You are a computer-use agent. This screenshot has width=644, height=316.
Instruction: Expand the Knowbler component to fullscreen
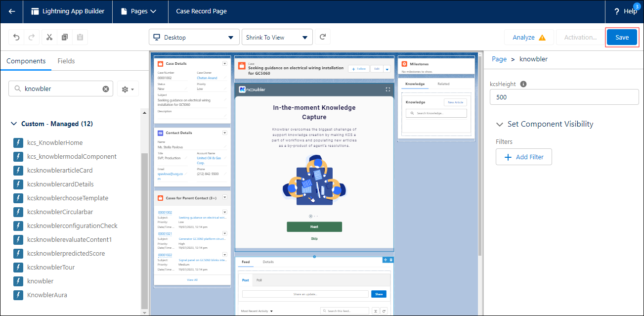click(388, 90)
